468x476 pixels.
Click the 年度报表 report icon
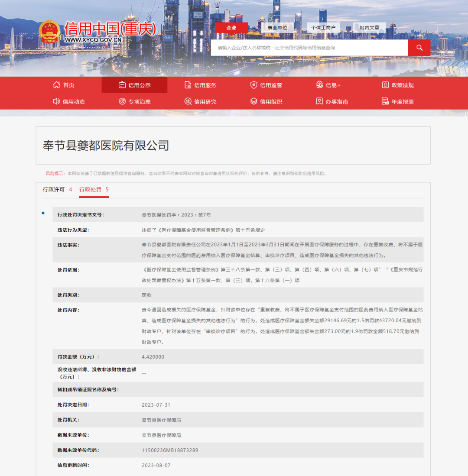(385, 101)
